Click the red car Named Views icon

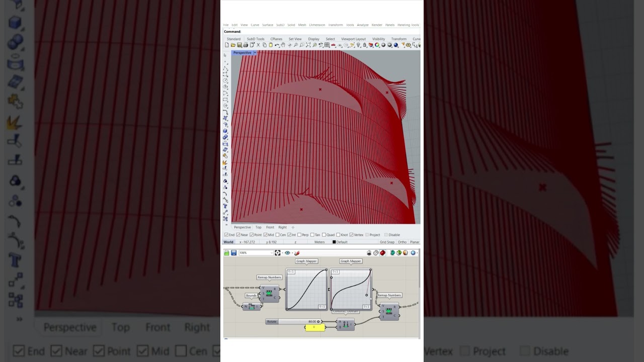click(333, 45)
